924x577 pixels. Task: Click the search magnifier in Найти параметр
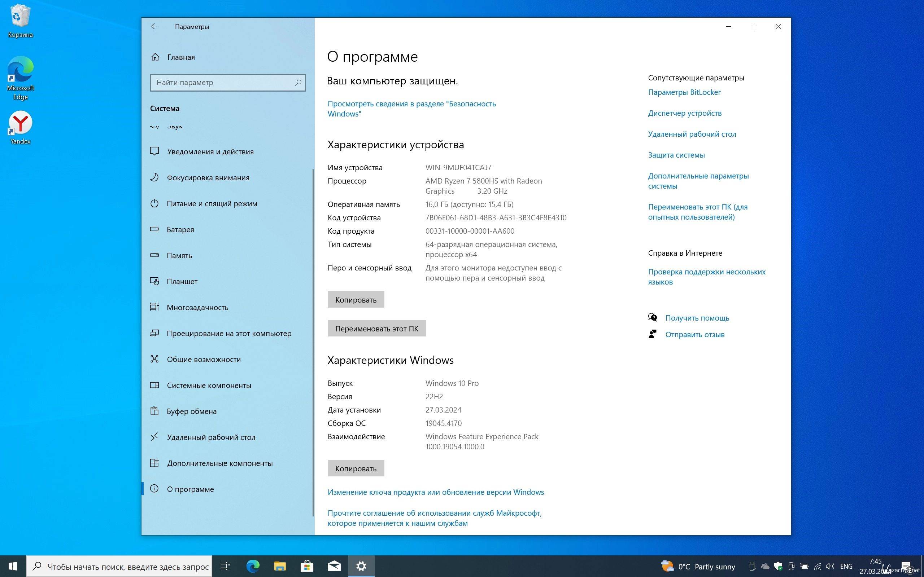pos(298,83)
